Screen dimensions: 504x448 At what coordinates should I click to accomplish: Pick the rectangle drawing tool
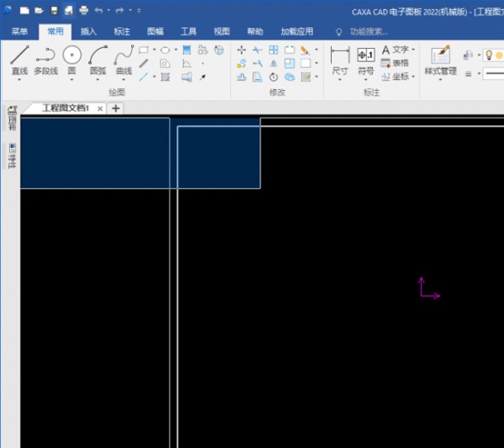click(x=144, y=50)
